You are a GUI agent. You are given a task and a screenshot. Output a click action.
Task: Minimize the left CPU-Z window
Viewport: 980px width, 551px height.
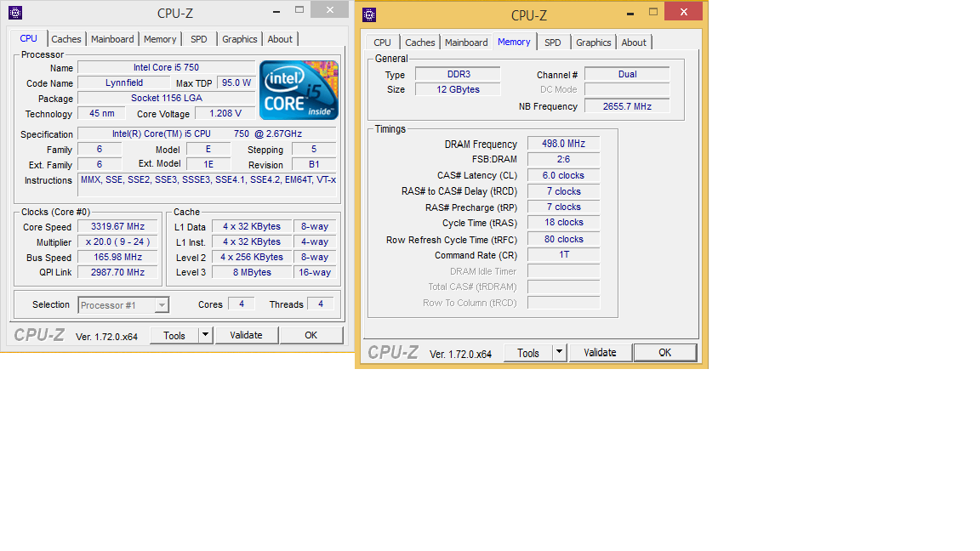276,10
